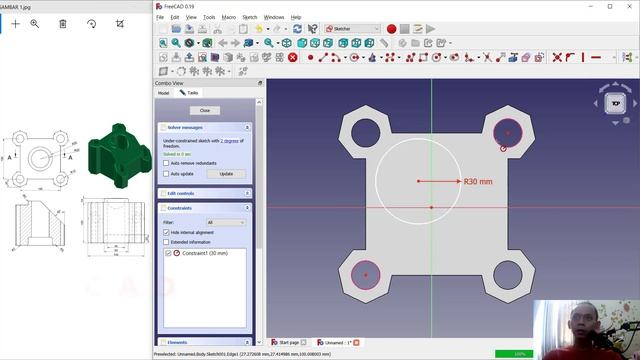
Task: Click zoom-in magnifier in photo viewer
Action: click(35, 24)
